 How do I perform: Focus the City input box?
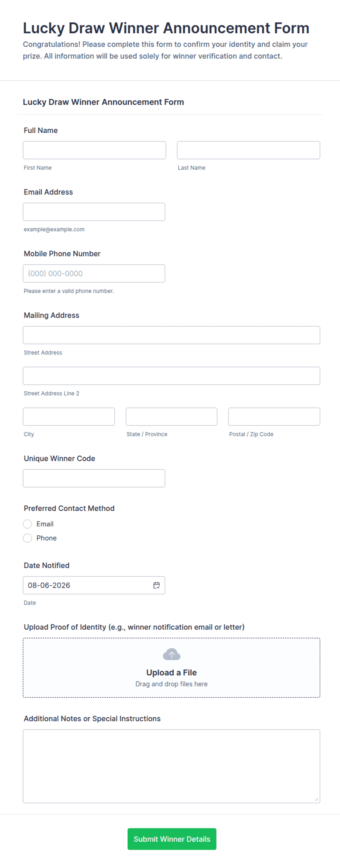click(x=69, y=417)
